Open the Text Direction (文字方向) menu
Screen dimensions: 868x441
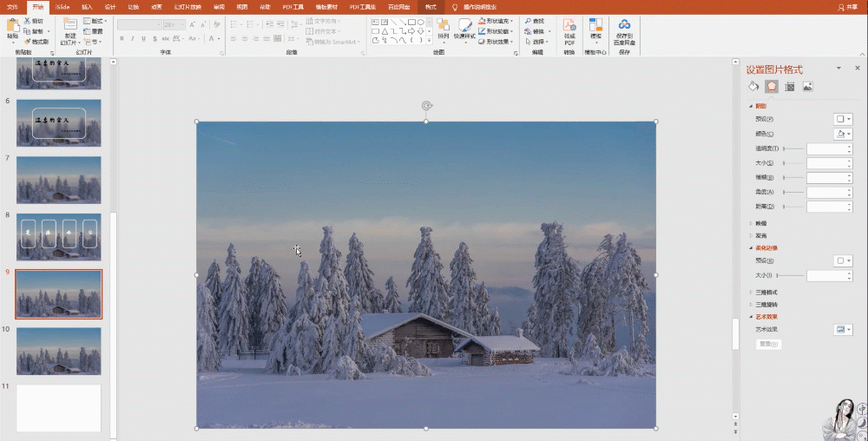(323, 21)
